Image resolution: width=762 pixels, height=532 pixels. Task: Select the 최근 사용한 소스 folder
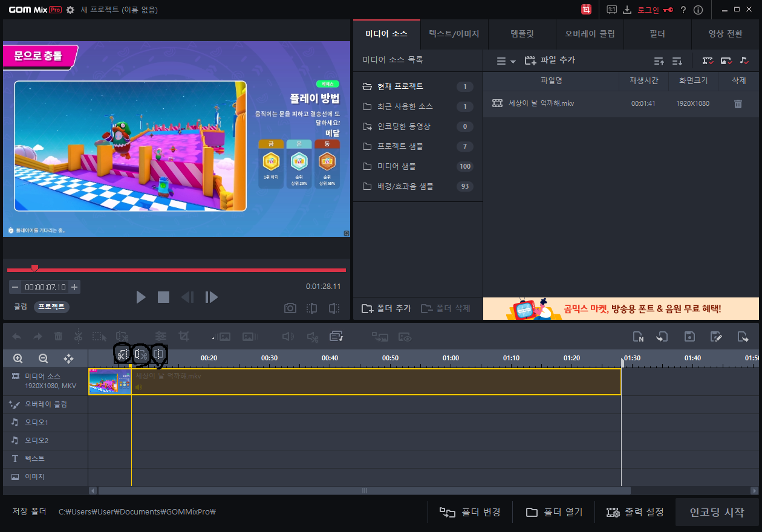[x=418, y=106]
